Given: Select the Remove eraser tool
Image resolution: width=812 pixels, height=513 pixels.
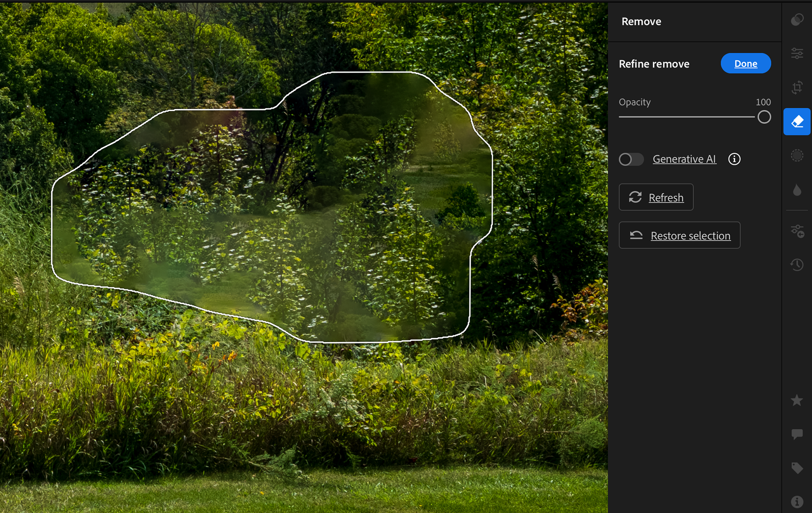Looking at the screenshot, I should tap(797, 122).
